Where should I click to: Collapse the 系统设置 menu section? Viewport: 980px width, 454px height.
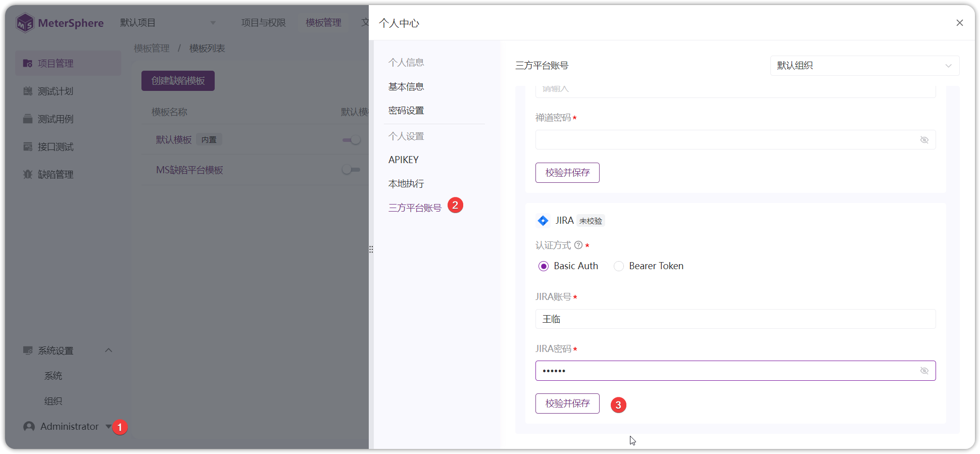coord(109,350)
